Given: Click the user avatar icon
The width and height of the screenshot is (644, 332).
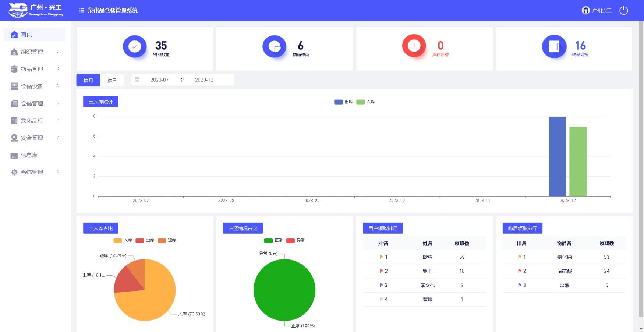Looking at the screenshot, I should click(x=585, y=10).
